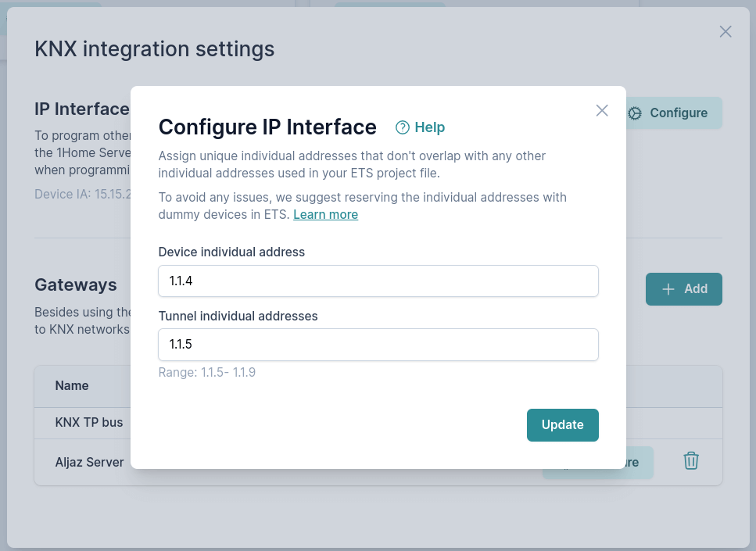Focus the Tunnel individual addresses field
This screenshot has height=551, width=756.
(x=378, y=345)
